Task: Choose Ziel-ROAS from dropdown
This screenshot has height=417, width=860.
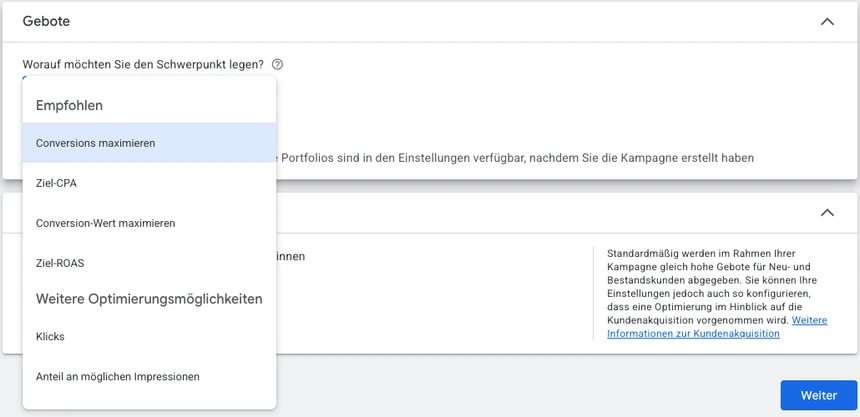Action: click(149, 263)
